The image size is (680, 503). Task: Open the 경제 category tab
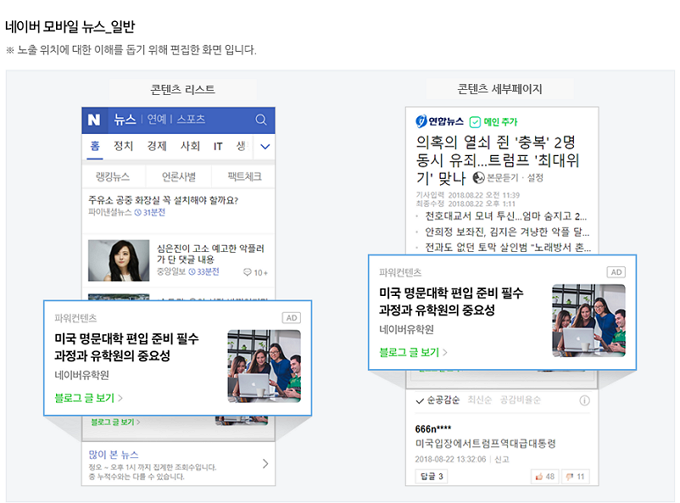157,146
